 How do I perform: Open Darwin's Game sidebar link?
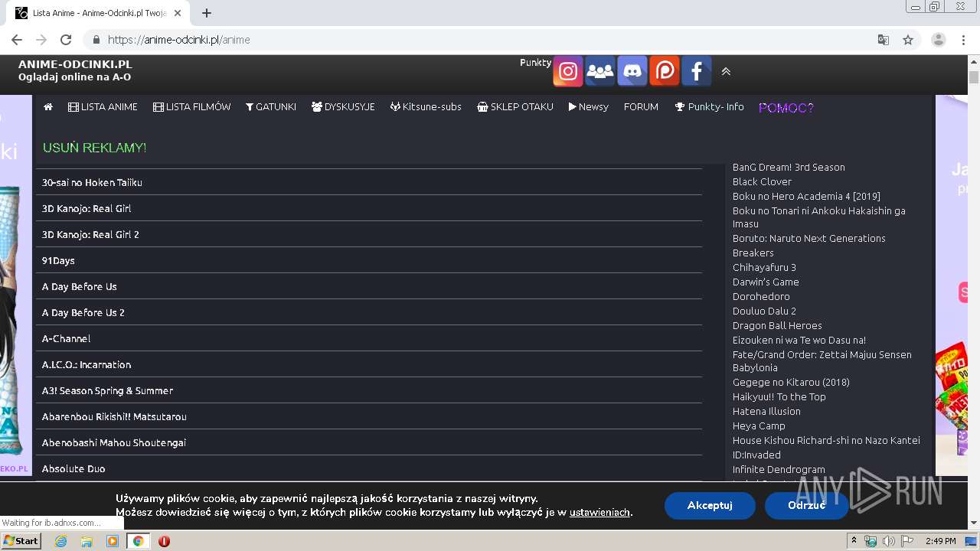tap(766, 282)
